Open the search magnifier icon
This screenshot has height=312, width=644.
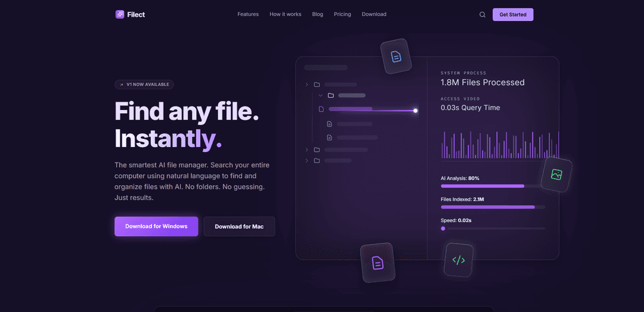pos(482,15)
